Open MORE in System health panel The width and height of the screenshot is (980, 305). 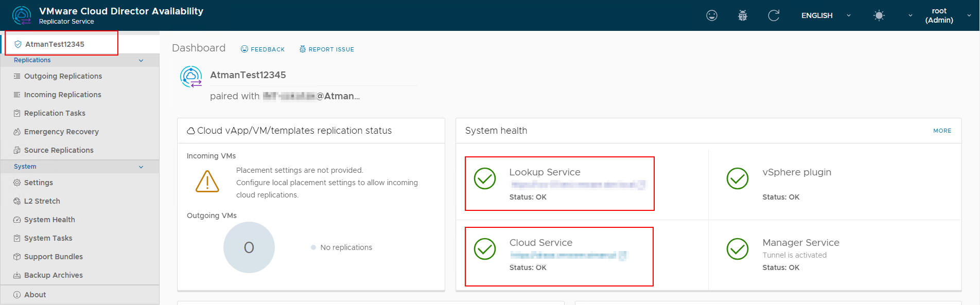(942, 131)
